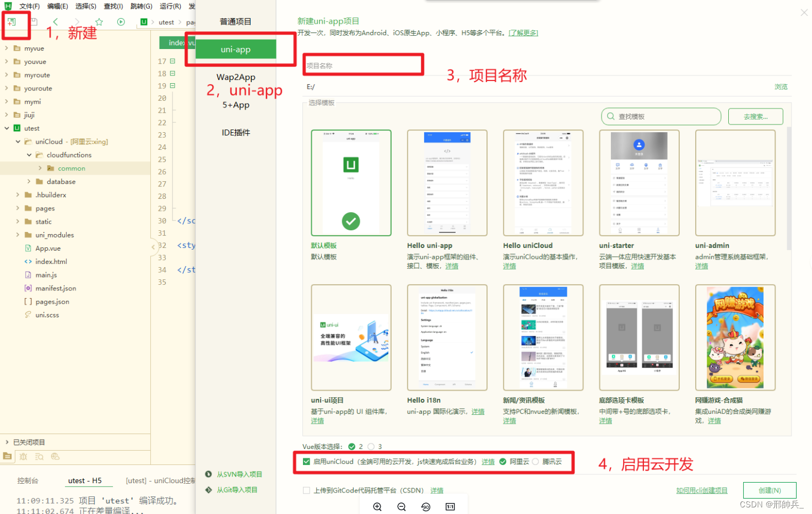Open the 选择(S) menu
The width and height of the screenshot is (812, 514).
(85, 6)
